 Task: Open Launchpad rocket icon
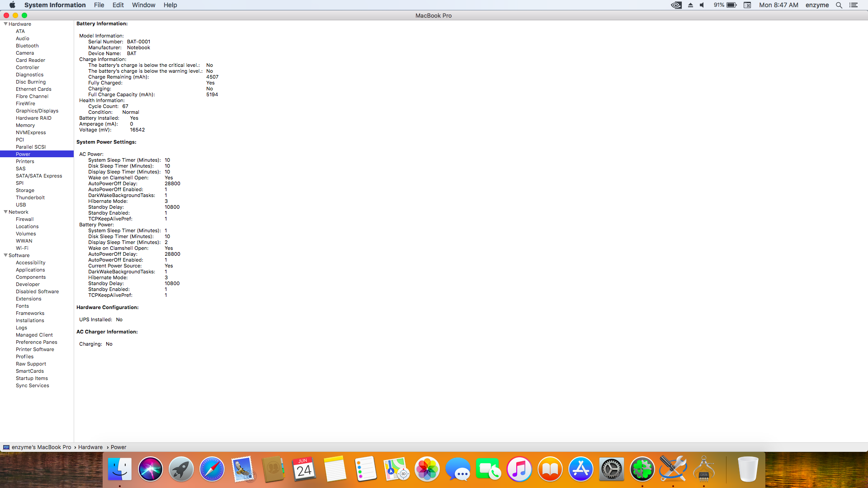click(181, 469)
